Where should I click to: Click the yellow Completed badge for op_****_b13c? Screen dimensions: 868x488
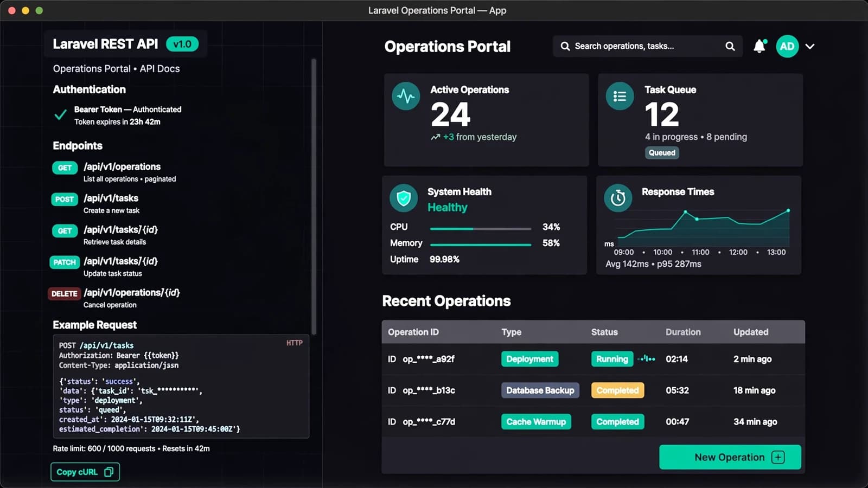coord(617,390)
